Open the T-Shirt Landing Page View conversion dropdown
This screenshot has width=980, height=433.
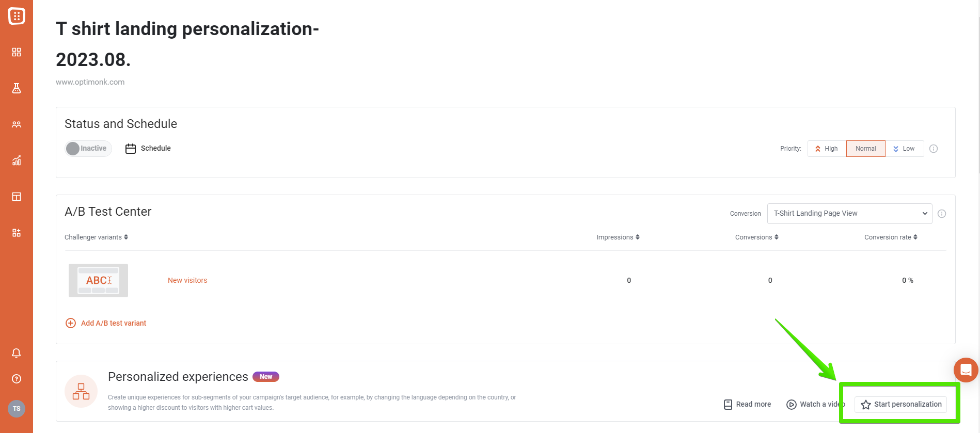[849, 214]
